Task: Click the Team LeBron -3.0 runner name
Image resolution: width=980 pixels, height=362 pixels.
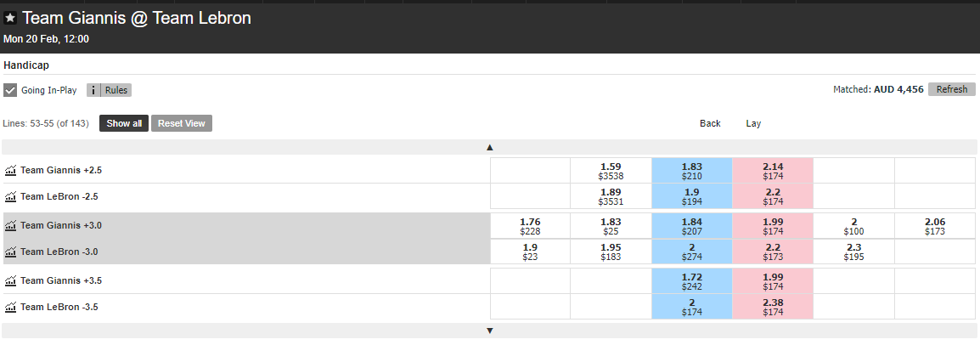Action: coord(59,252)
